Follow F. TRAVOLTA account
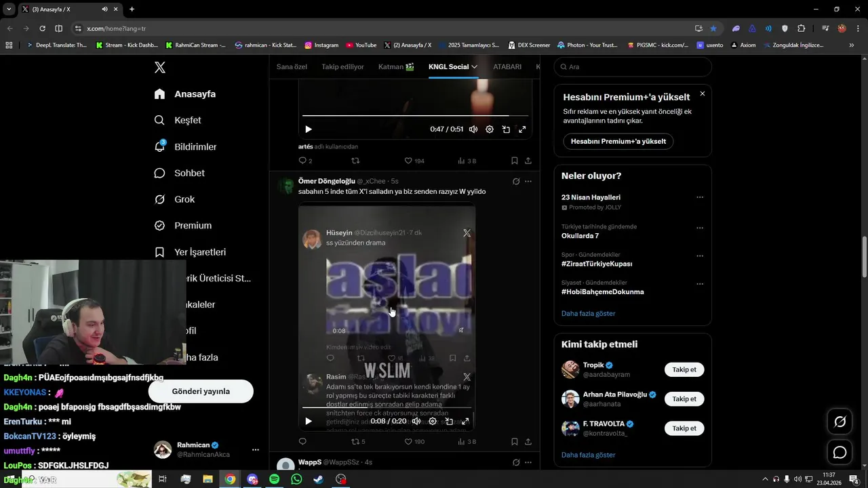The height and width of the screenshot is (488, 868). tap(684, 428)
